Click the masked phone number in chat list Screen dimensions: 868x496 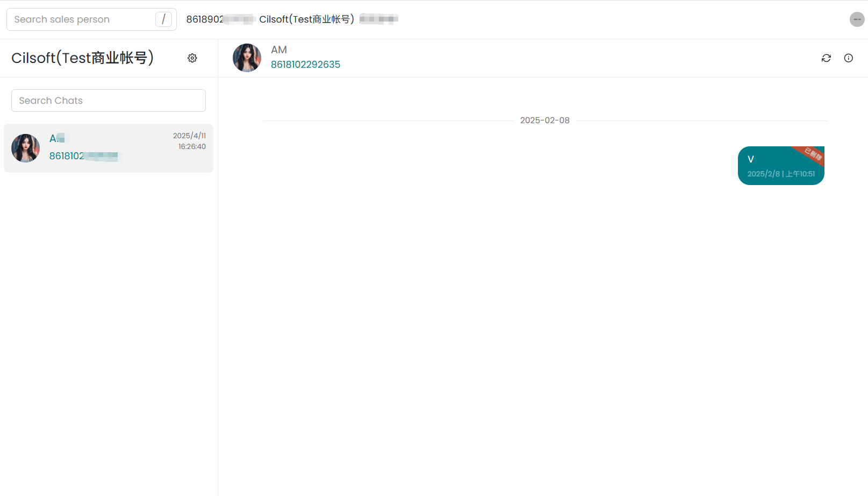(84, 156)
